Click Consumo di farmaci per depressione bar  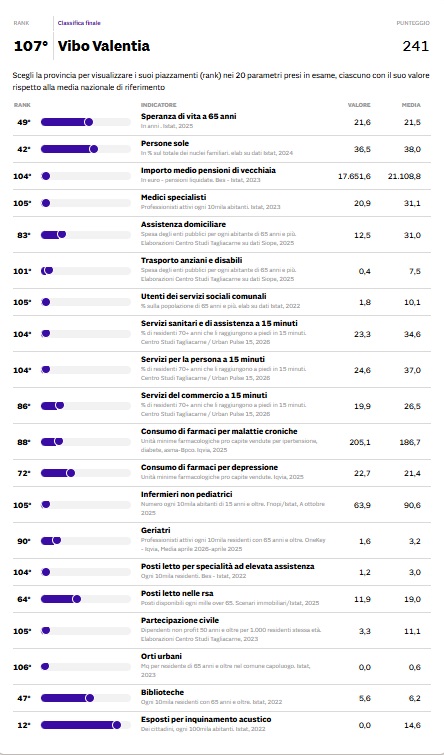click(86, 473)
